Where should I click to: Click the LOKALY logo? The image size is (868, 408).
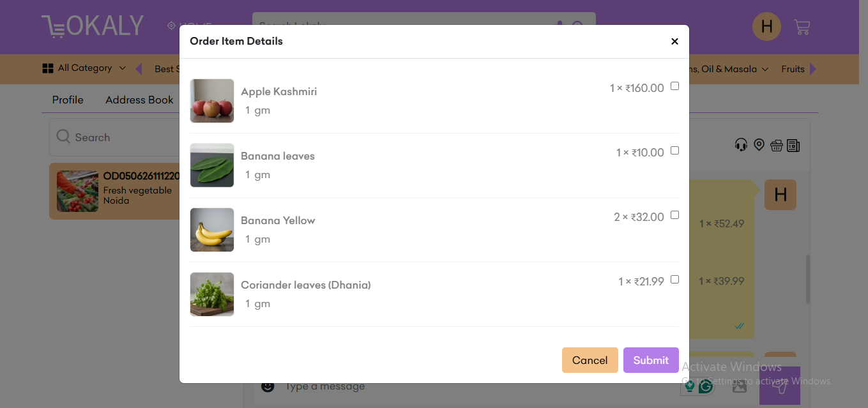pyautogui.click(x=93, y=26)
